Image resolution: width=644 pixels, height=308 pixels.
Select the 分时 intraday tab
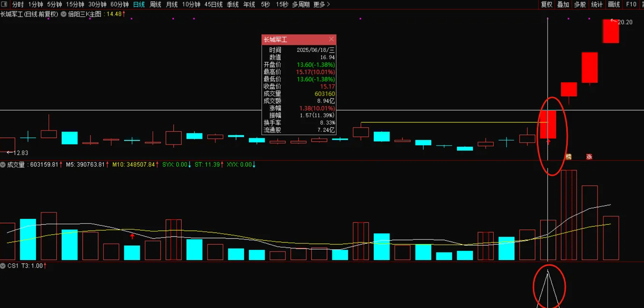[18, 4]
